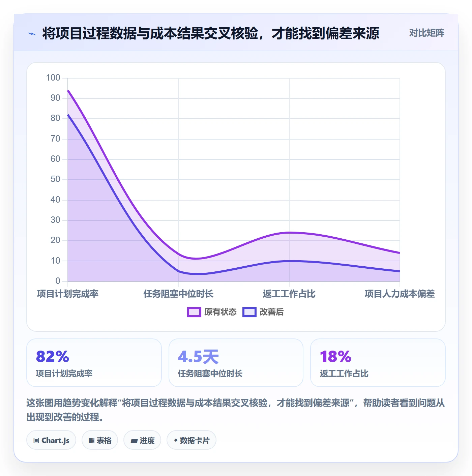This screenshot has width=472, height=476.
Task: Click the 0 y-axis tick label
Action: click(58, 281)
